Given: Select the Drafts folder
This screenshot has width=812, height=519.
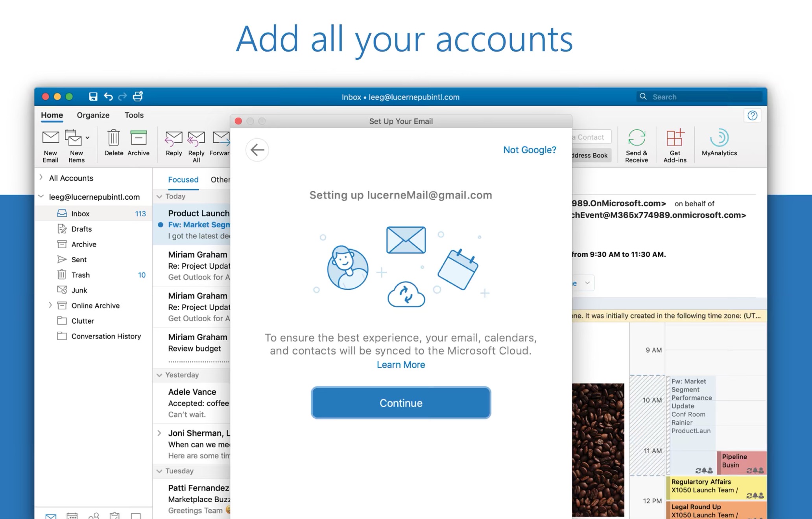Looking at the screenshot, I should click(x=81, y=229).
